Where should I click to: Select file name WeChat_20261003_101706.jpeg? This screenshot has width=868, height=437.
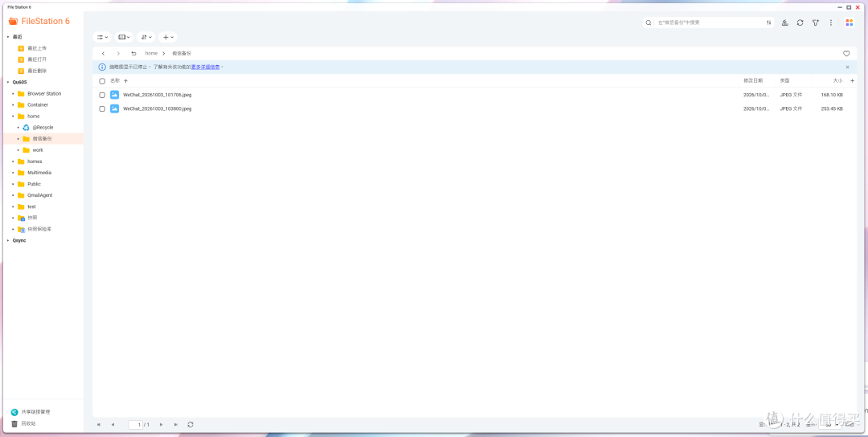158,95
